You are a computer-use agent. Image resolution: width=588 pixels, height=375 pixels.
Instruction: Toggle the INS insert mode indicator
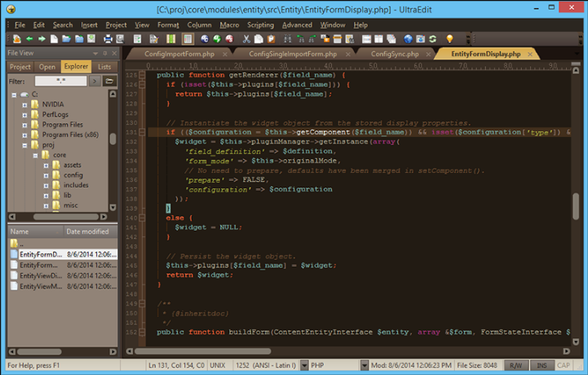(542, 364)
